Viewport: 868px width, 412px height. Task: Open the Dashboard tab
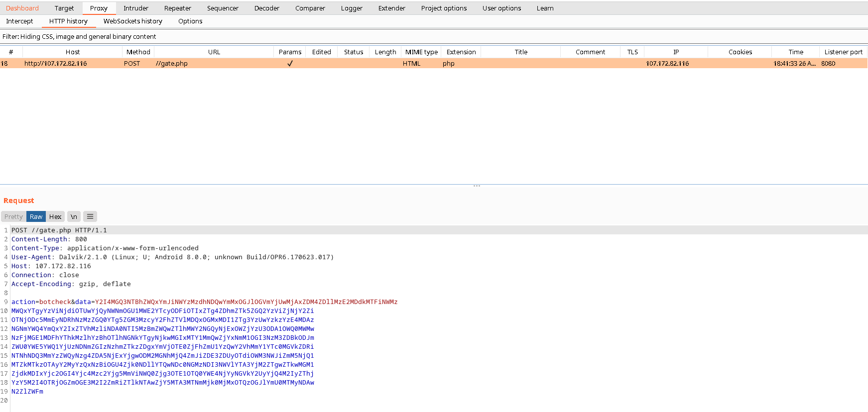coord(22,8)
